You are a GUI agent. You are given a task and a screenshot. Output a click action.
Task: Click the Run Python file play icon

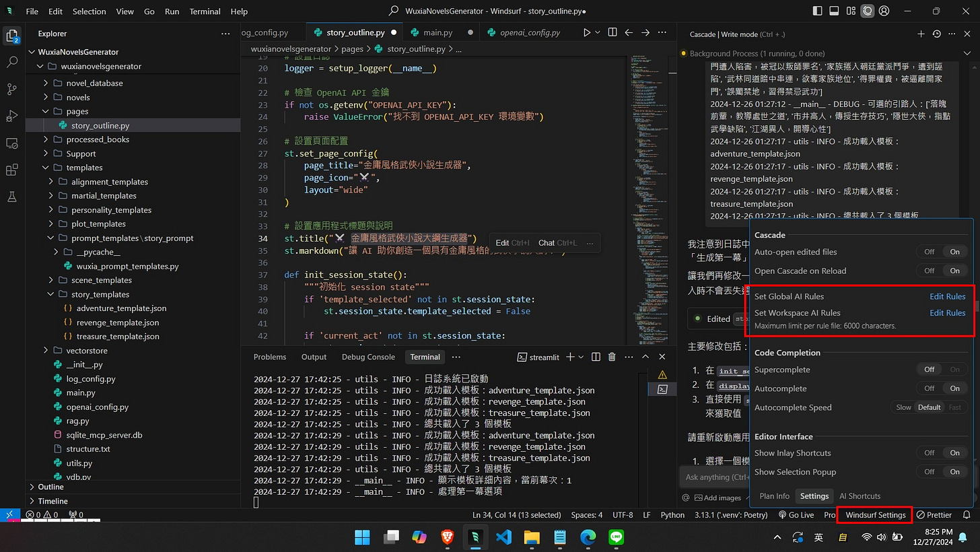587,32
